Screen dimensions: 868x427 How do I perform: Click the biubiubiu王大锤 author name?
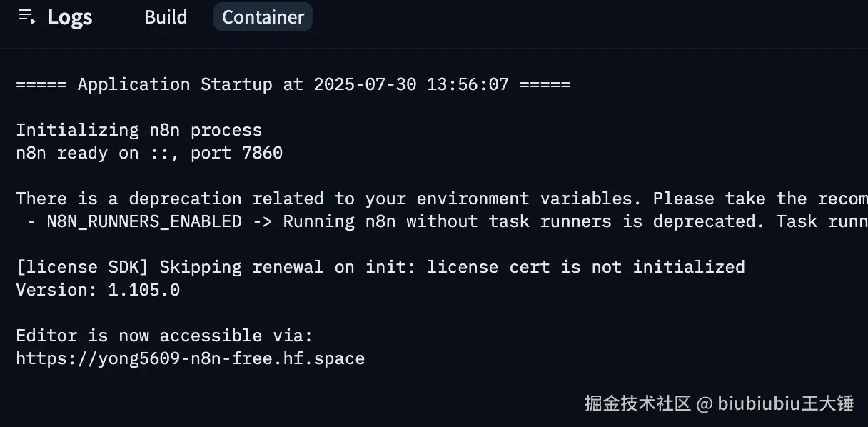786,403
